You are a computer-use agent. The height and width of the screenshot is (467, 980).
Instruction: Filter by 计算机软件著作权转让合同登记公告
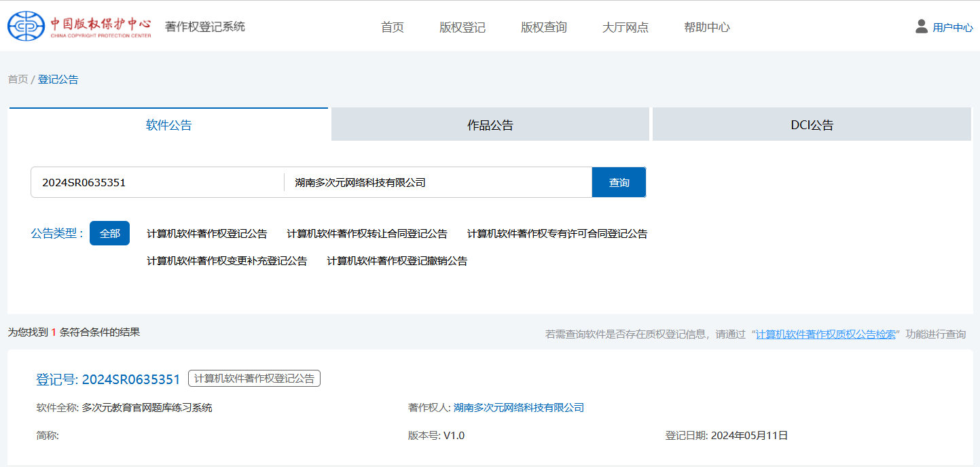(x=367, y=234)
